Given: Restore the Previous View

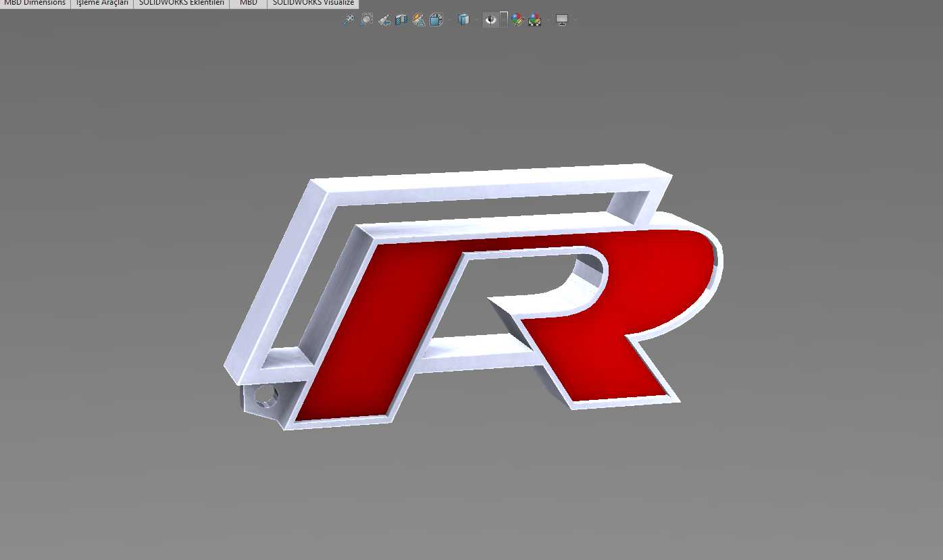Looking at the screenshot, I should click(384, 20).
